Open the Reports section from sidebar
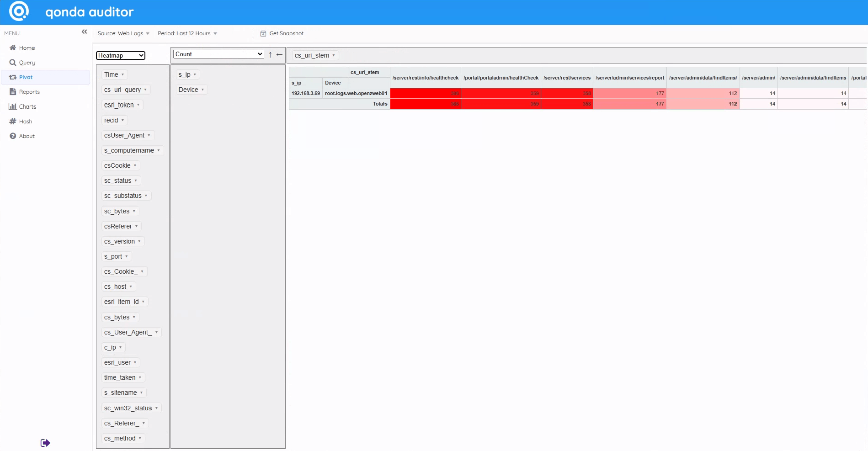 13,91
